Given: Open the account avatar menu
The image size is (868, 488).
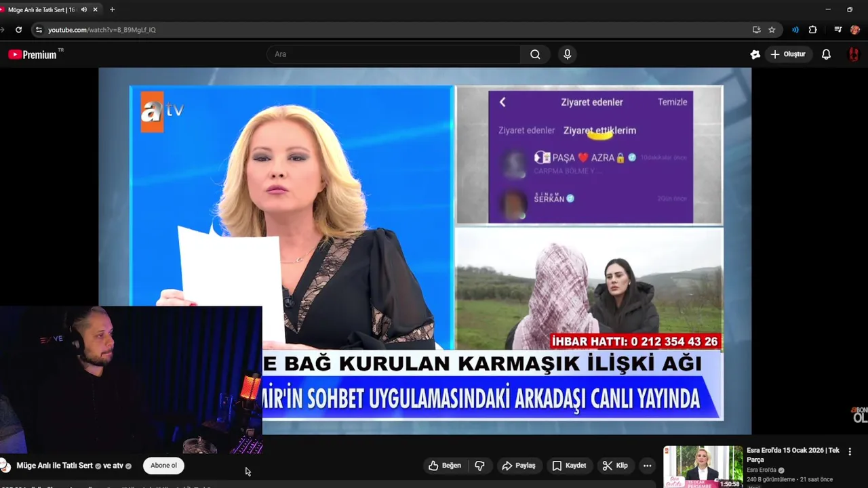Looking at the screenshot, I should (x=854, y=54).
